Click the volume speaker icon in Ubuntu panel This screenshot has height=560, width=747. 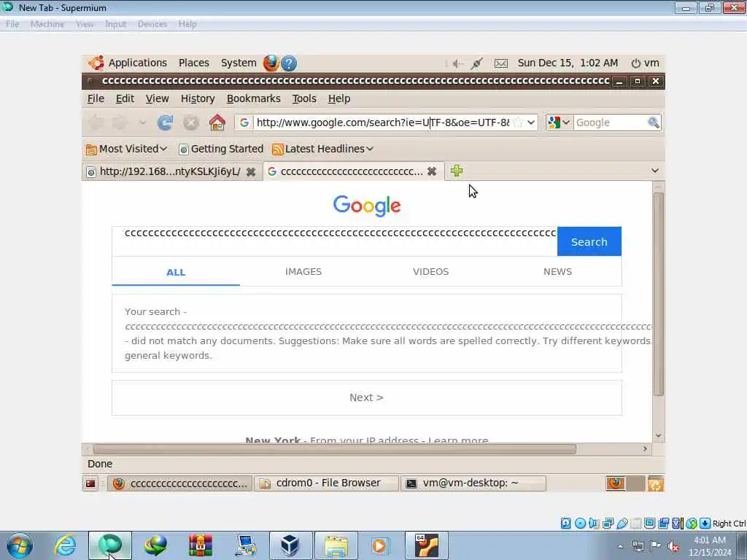(x=458, y=63)
